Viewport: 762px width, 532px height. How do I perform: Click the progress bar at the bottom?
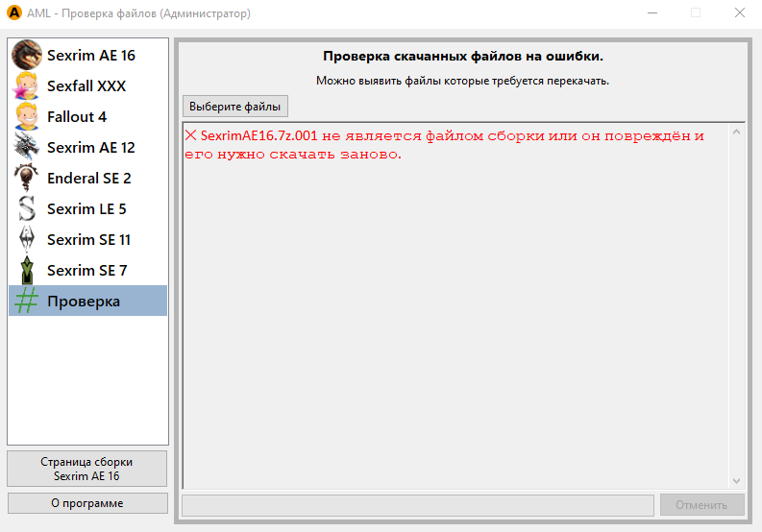pos(417,505)
